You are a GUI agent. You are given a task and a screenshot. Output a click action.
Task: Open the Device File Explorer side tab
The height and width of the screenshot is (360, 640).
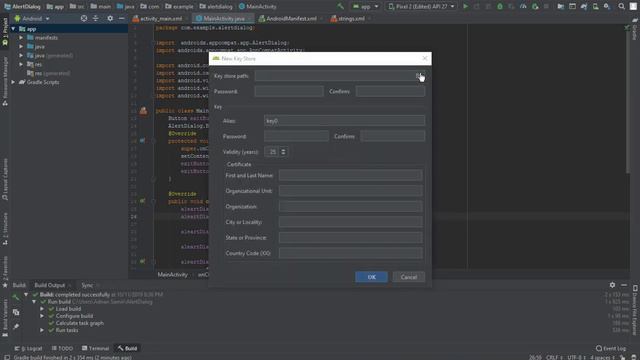tap(635, 311)
